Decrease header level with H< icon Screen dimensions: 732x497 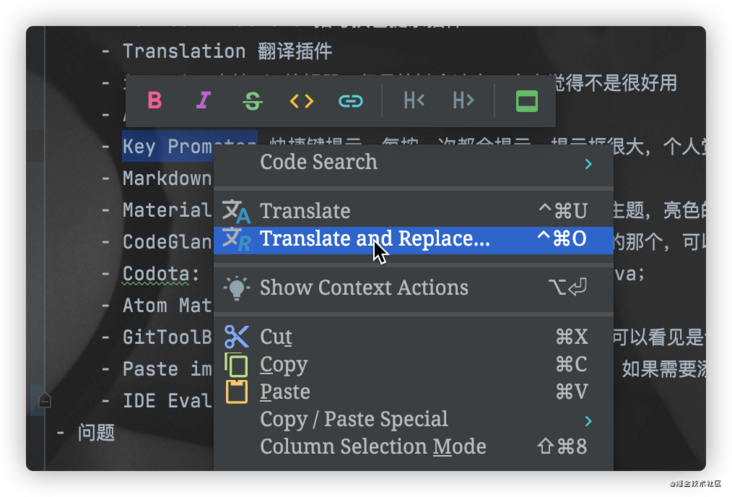tap(414, 100)
